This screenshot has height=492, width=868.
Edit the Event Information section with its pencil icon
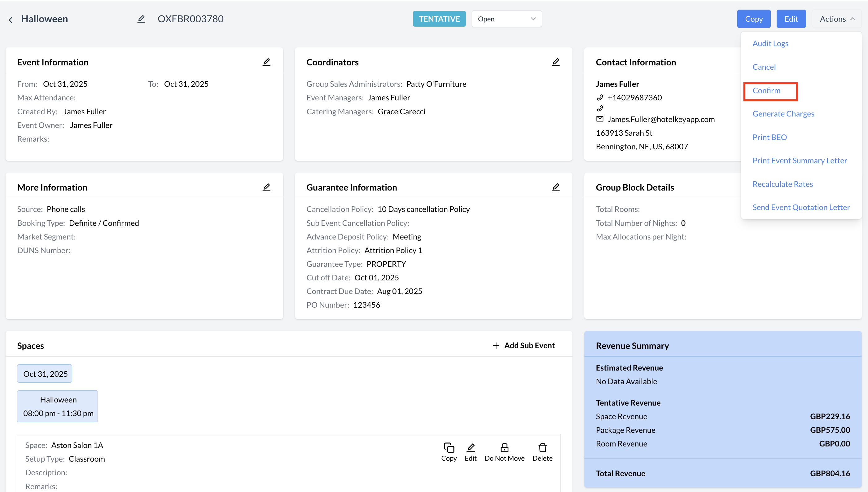[x=266, y=62]
